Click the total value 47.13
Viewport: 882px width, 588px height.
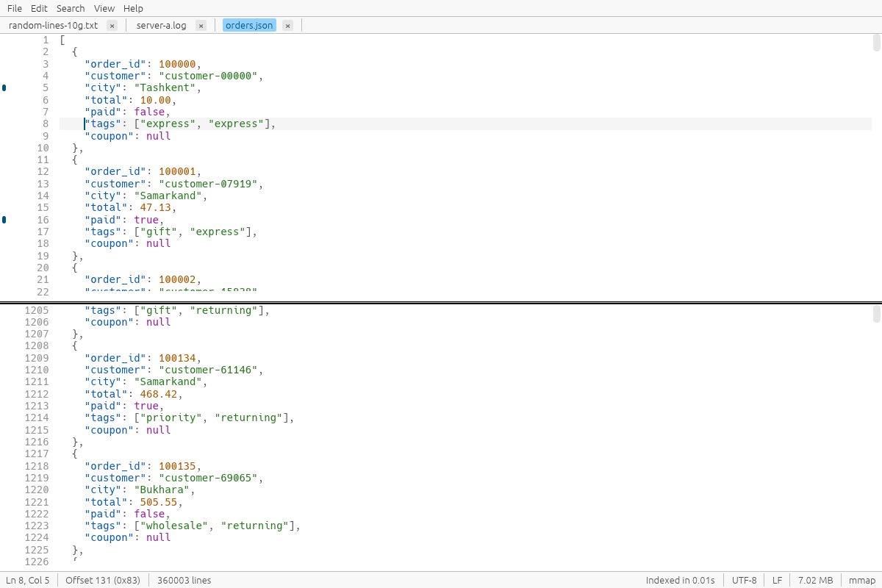click(155, 208)
